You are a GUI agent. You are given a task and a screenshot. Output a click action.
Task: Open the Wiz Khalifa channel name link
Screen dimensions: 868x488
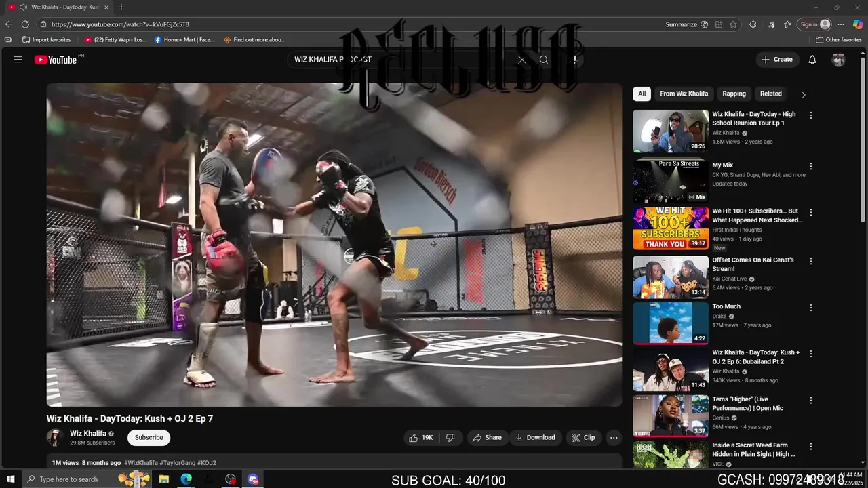[x=88, y=434]
